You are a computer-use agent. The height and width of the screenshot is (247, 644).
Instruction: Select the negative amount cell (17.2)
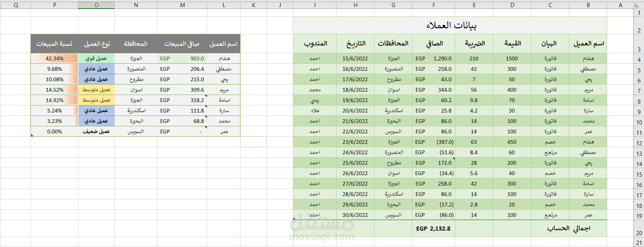point(434,205)
